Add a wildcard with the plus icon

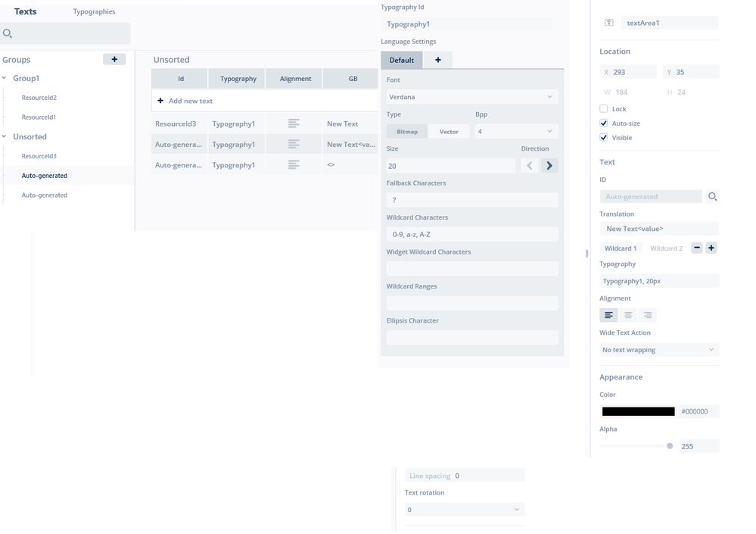coord(711,248)
